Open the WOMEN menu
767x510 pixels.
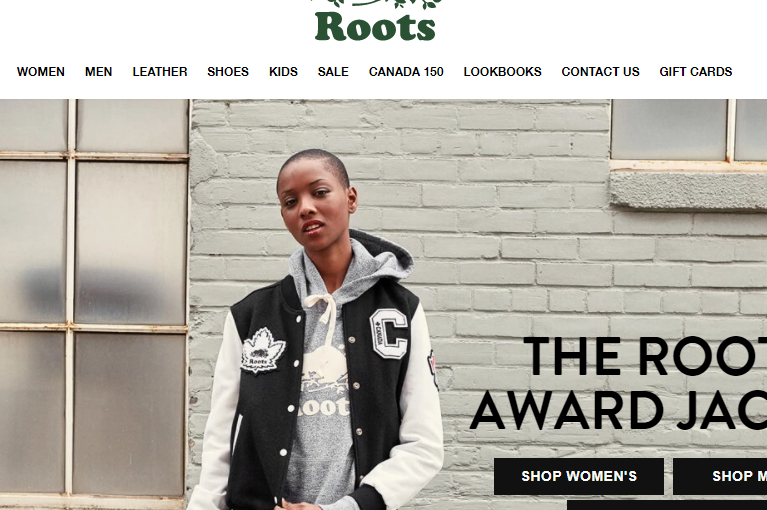coord(41,72)
